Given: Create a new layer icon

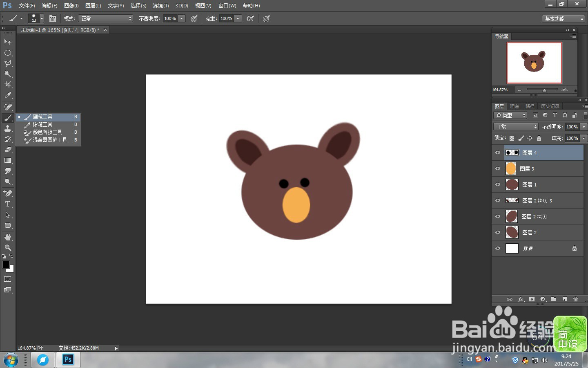Looking at the screenshot, I should point(565,299).
